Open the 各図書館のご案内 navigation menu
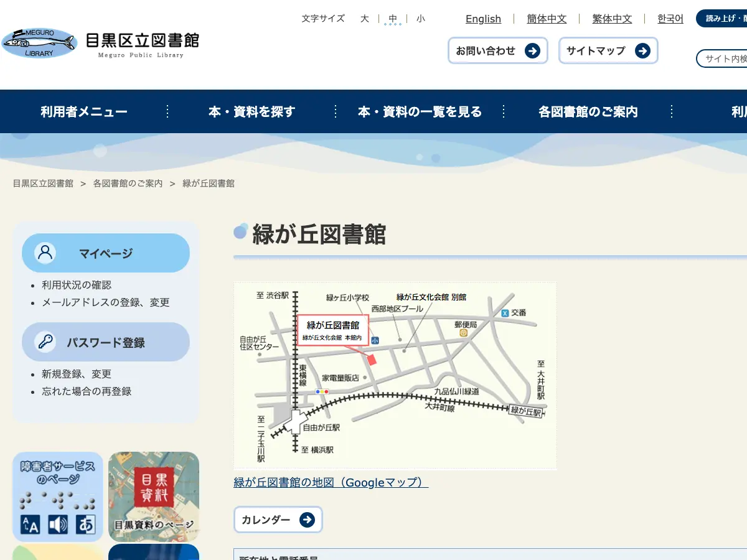 [x=588, y=112]
